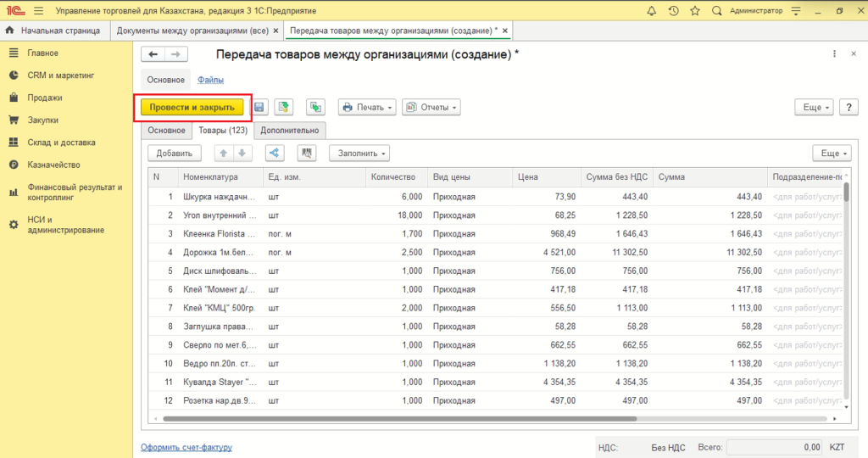Screen dimensions: 868x458
Task: Click quantity cell 18,000
Action: [397, 215]
